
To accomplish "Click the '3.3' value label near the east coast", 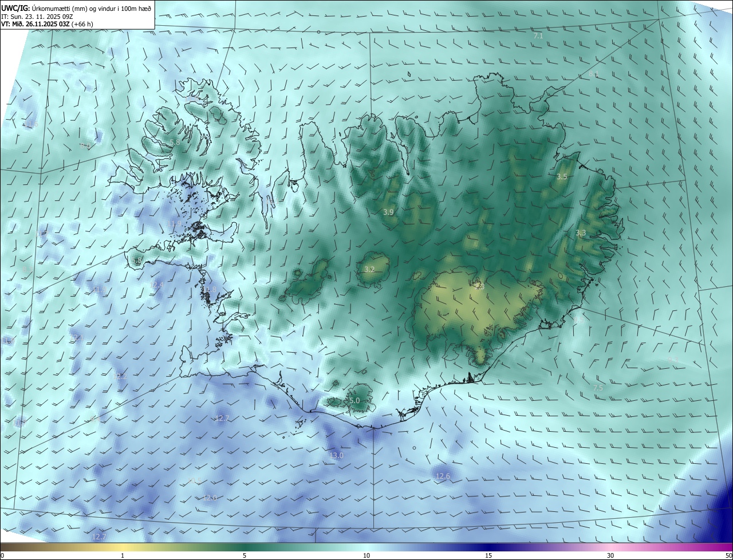I will point(581,233).
